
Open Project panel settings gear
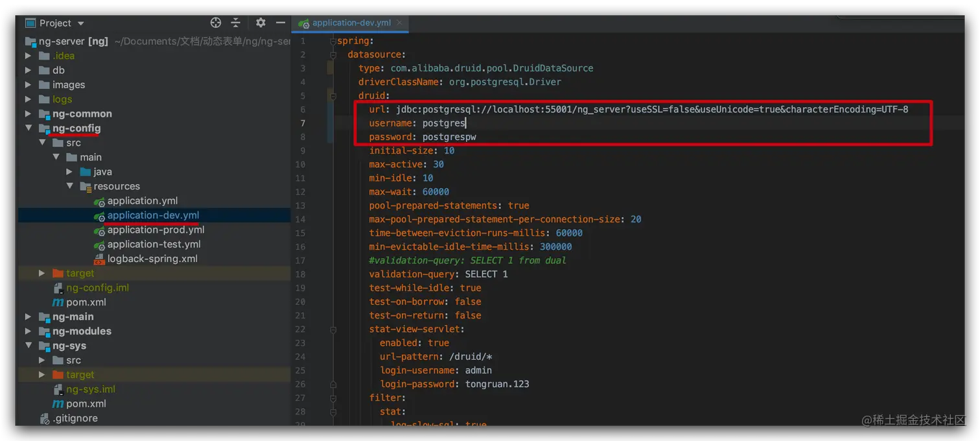261,23
